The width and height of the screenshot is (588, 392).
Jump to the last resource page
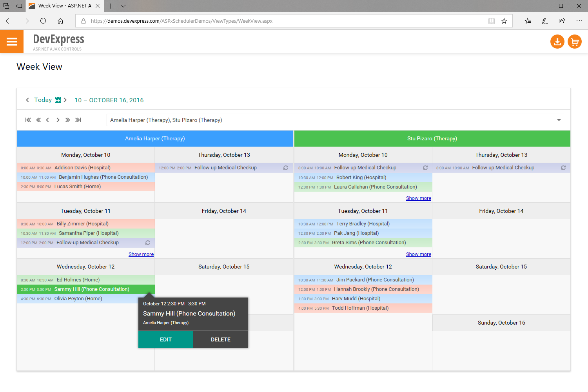(x=78, y=120)
